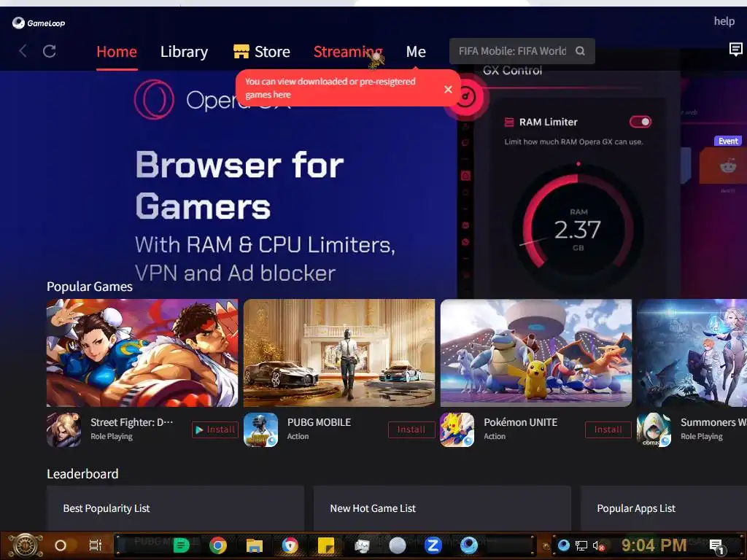Click the GameLoop logo
This screenshot has height=560, width=747.
(x=39, y=23)
